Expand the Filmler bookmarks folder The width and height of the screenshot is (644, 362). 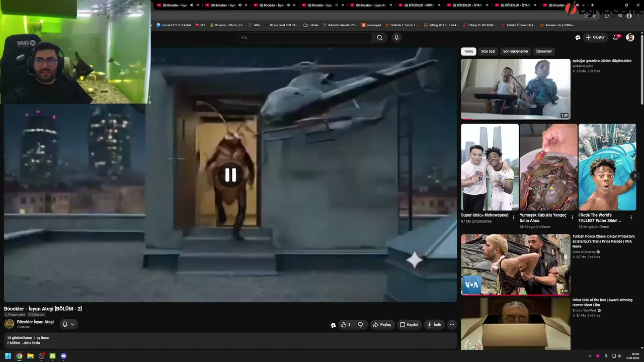pyautogui.click(x=311, y=25)
